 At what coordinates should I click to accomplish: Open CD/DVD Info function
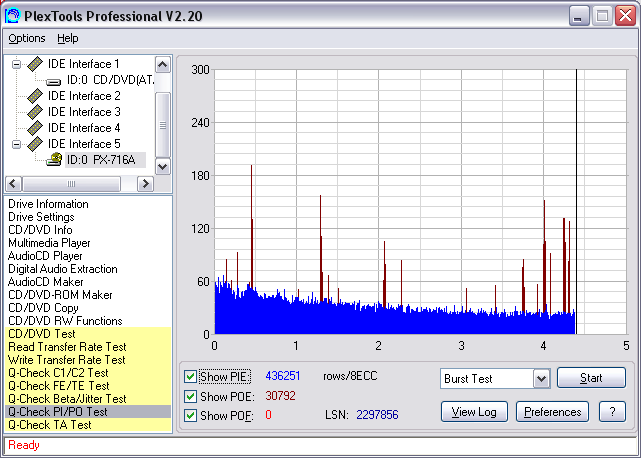click(40, 230)
